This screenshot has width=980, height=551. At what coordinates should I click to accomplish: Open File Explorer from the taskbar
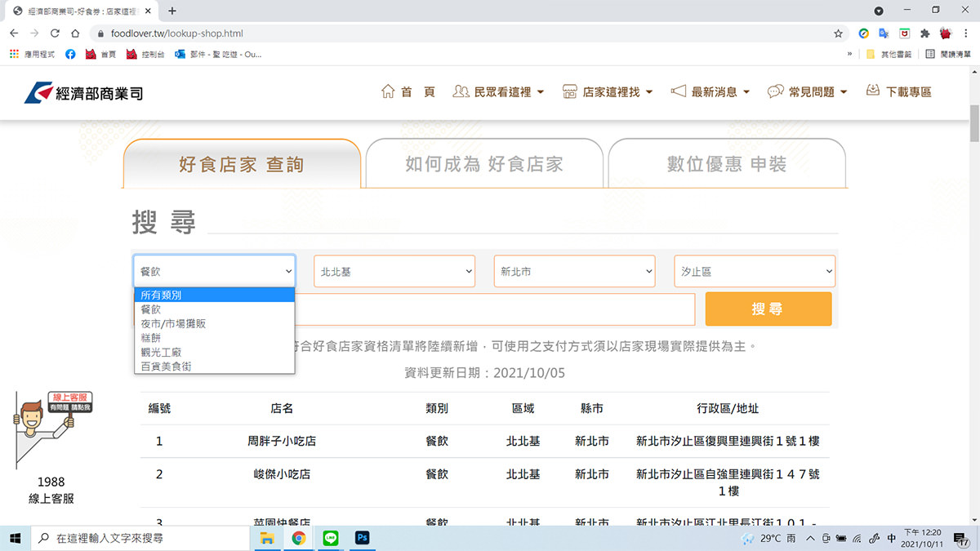(x=266, y=538)
